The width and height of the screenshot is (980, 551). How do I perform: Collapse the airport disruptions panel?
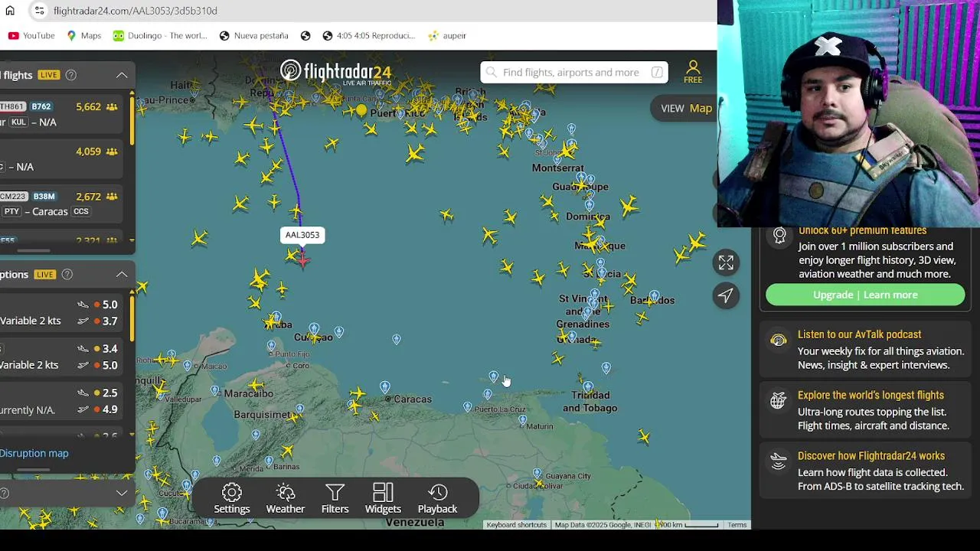pyautogui.click(x=122, y=274)
